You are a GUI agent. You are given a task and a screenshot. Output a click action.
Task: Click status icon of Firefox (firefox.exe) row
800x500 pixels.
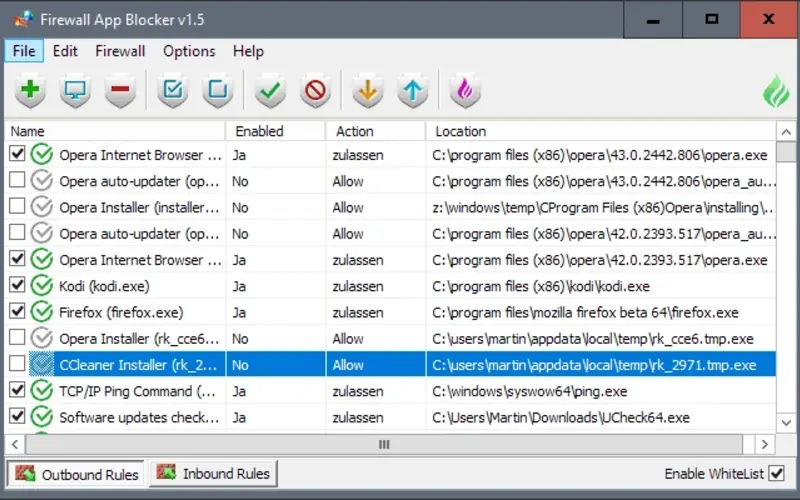tap(42, 312)
